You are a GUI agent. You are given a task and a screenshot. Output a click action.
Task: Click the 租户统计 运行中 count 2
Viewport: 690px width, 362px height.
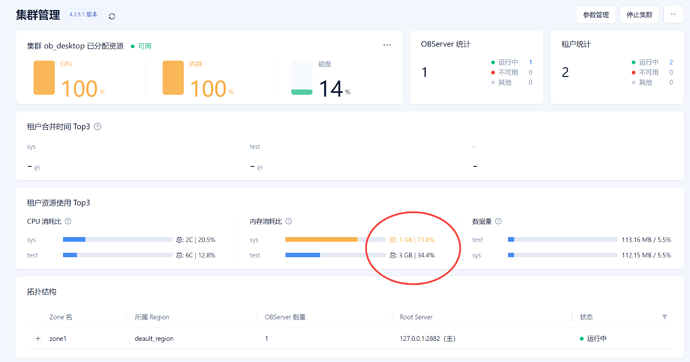point(671,62)
